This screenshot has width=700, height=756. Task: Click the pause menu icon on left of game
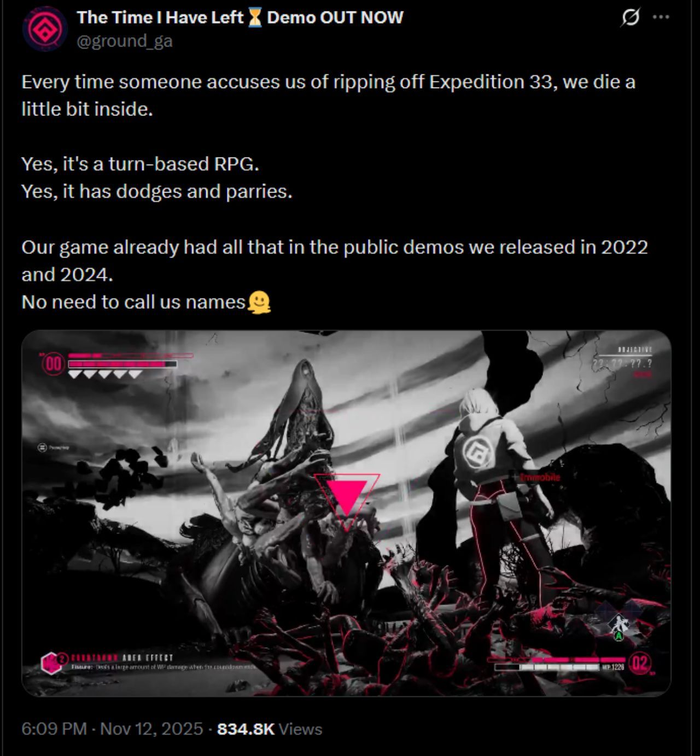click(x=43, y=447)
